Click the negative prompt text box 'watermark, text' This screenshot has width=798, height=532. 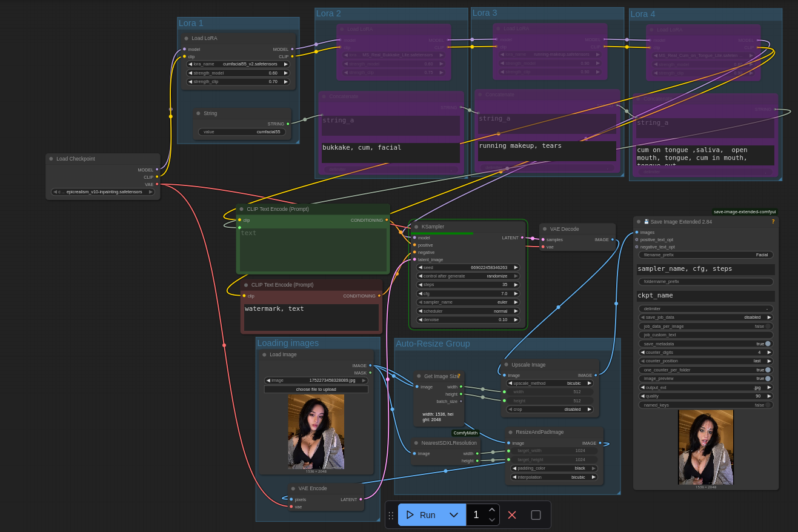tap(311, 318)
